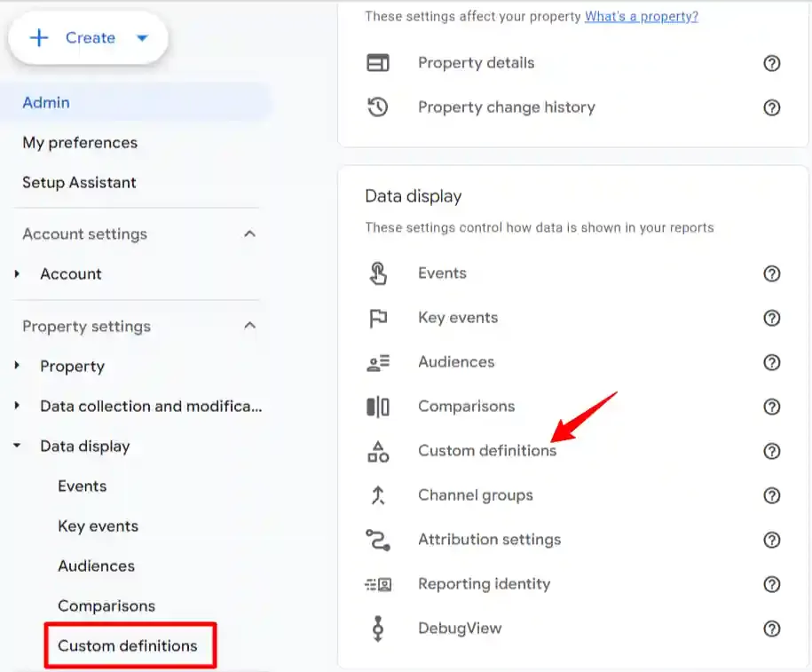Image resolution: width=812 pixels, height=672 pixels.
Task: Select Events under sidebar Data display
Action: coord(83,486)
